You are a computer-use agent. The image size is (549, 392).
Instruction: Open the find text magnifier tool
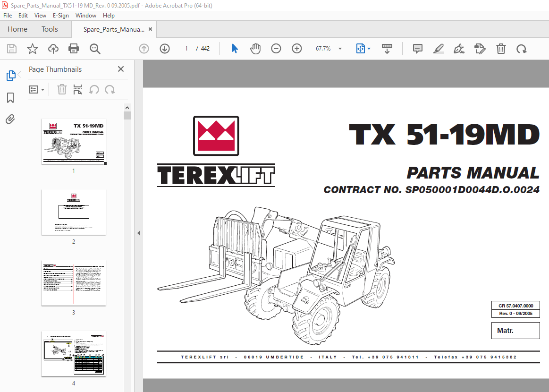(95, 49)
